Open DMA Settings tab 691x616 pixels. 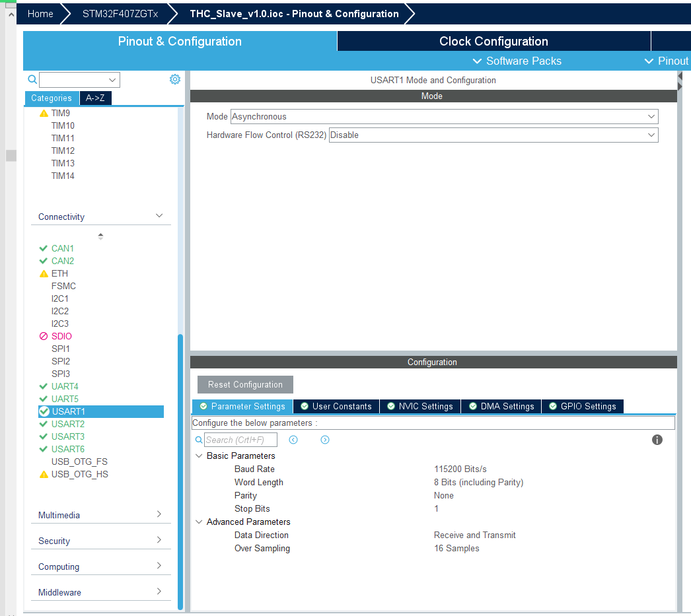501,407
